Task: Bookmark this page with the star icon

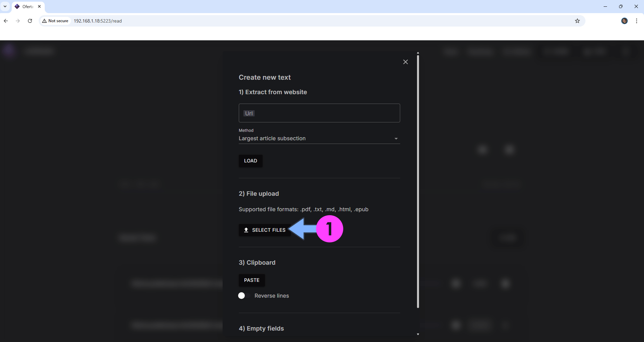Action: [x=577, y=21]
